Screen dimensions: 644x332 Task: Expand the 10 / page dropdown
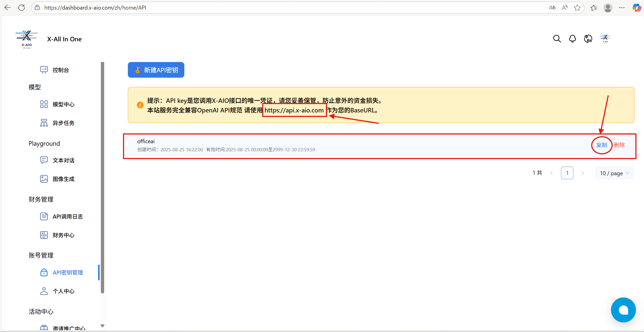(x=614, y=173)
